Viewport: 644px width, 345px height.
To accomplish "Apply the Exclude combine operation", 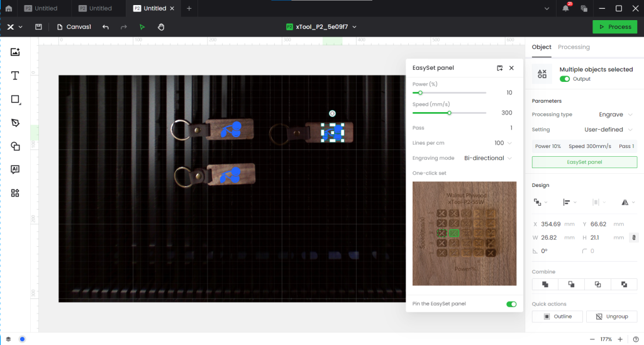I will [624, 284].
